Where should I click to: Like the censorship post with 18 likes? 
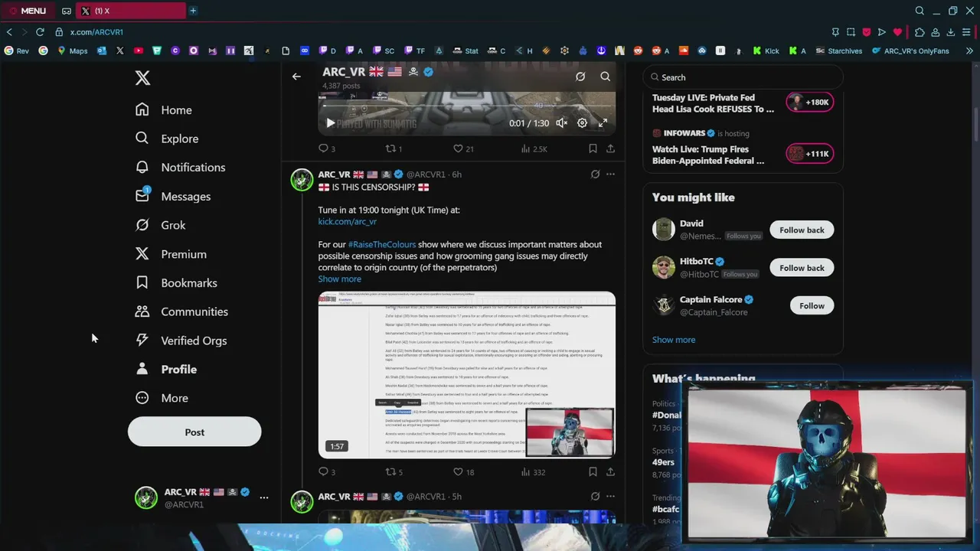tap(463, 472)
